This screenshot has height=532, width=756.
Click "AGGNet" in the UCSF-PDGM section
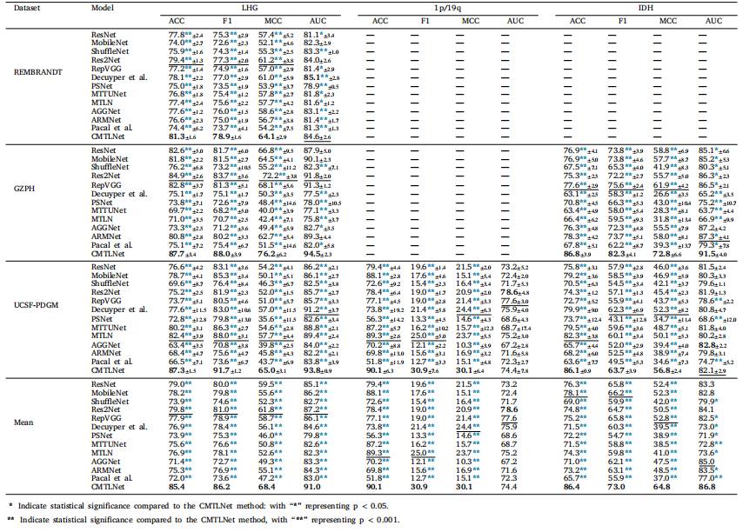coord(105,345)
